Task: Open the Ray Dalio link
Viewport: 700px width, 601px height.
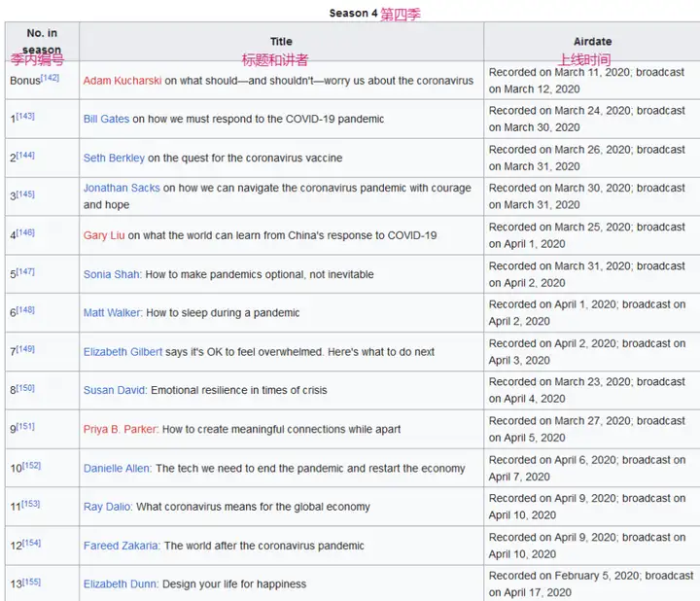Action: (x=107, y=507)
